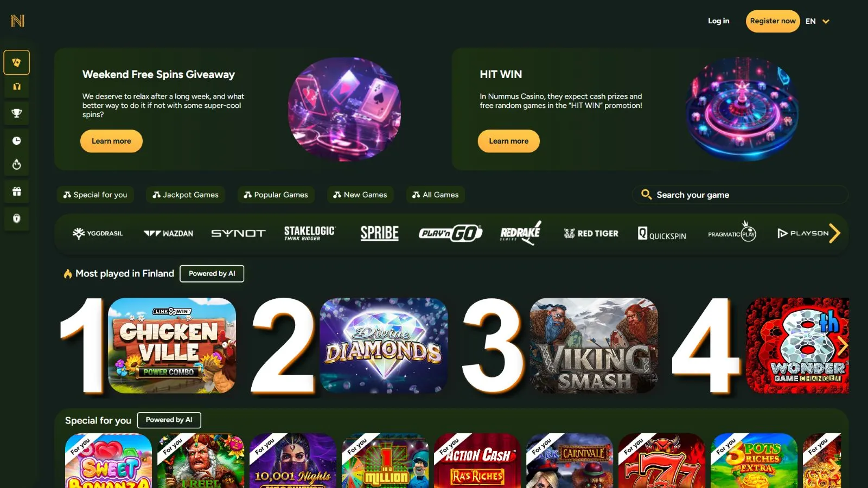The width and height of the screenshot is (868, 488).
Task: Learn more about Weekend Free Spins Giveaway
Action: (x=111, y=141)
